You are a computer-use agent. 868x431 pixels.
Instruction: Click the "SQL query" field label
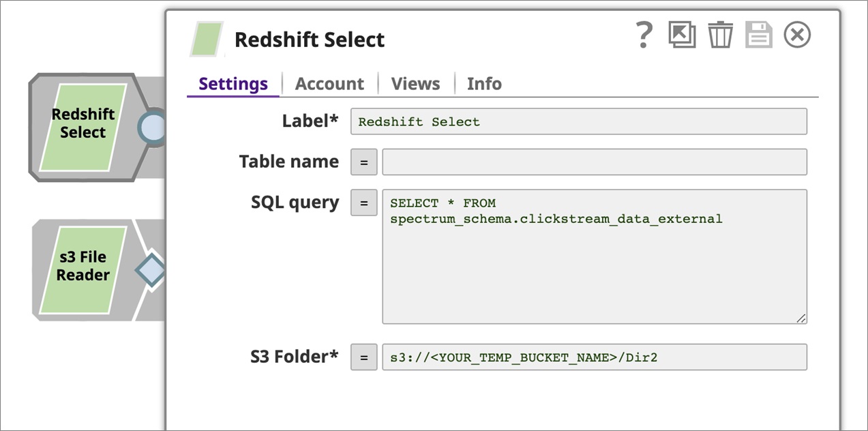point(295,203)
